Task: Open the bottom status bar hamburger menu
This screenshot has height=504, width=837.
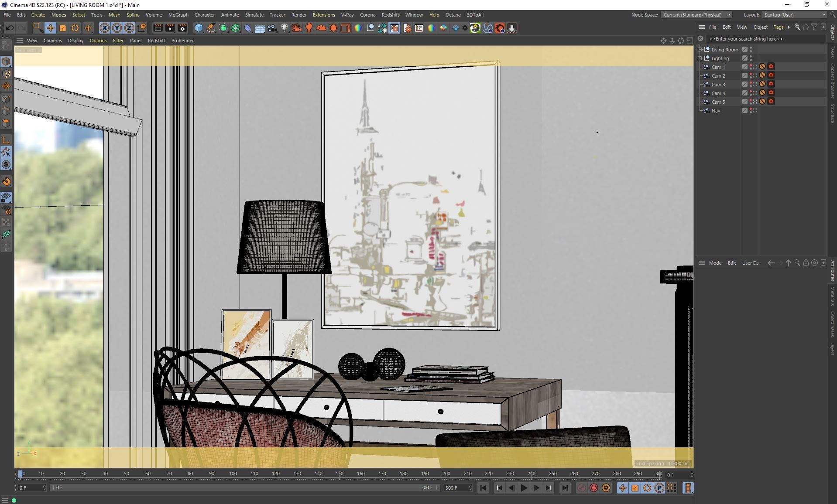Action: (x=5, y=501)
